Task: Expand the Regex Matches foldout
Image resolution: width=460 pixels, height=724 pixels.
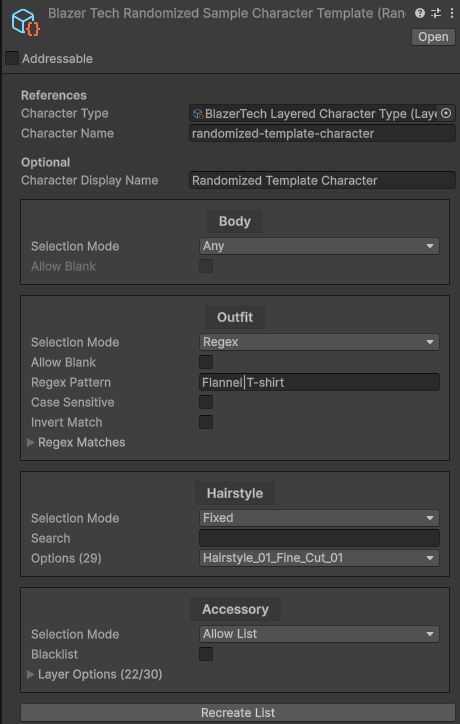Action: click(31, 442)
